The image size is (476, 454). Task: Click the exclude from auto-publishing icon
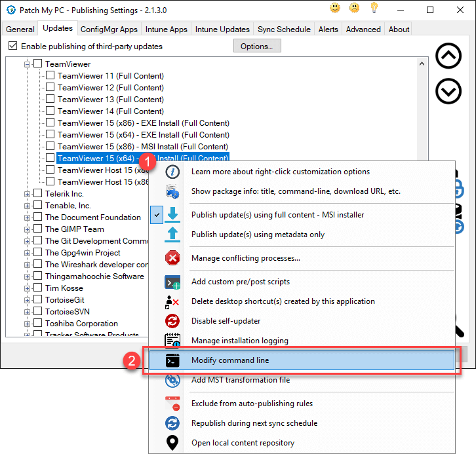[172, 404]
